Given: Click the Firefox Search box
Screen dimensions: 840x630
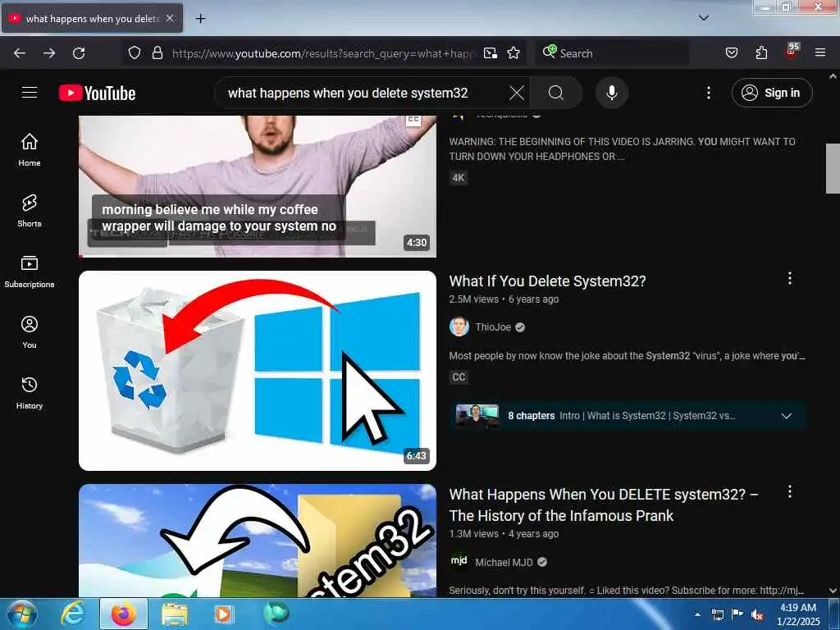Looking at the screenshot, I should pos(610,53).
